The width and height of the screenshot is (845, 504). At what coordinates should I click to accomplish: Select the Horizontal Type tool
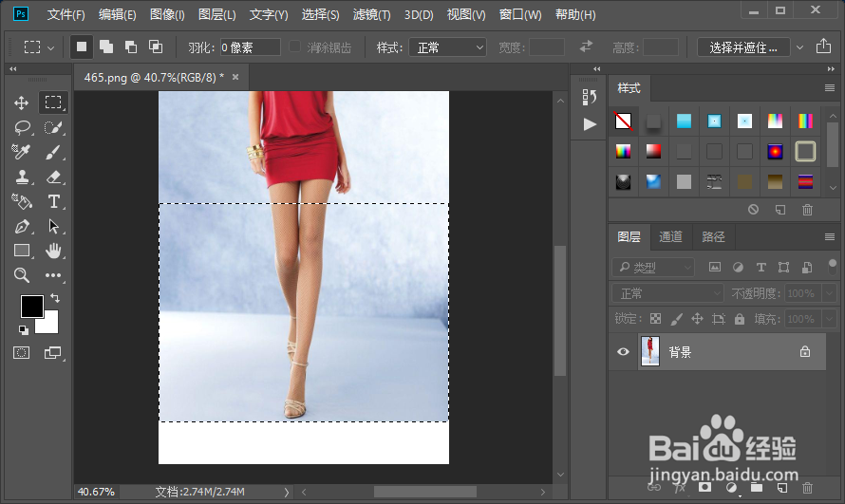[54, 201]
